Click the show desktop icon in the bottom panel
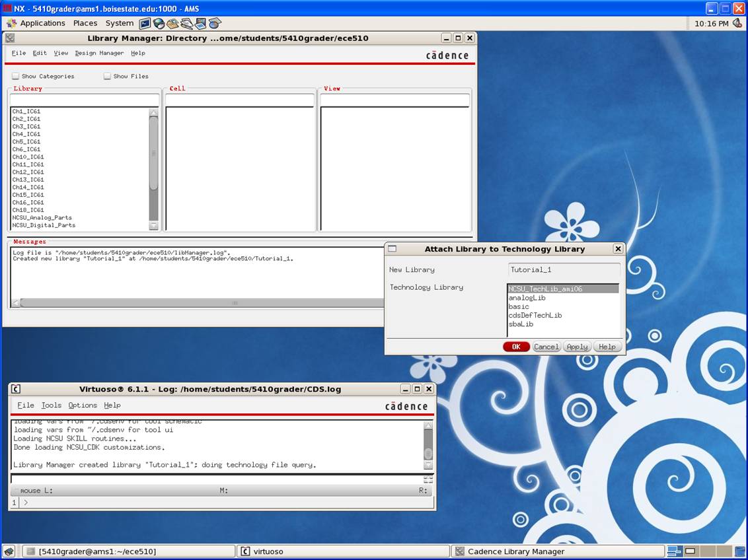This screenshot has height=560, width=748. coord(9,551)
